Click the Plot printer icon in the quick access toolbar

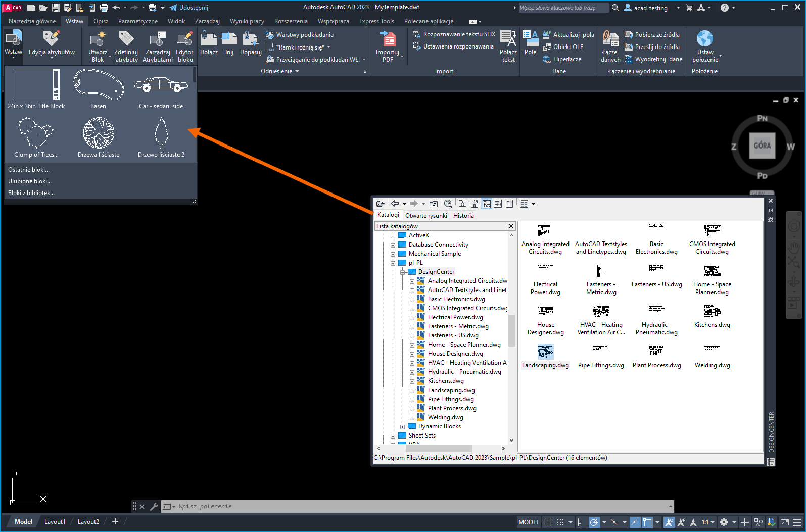point(104,8)
